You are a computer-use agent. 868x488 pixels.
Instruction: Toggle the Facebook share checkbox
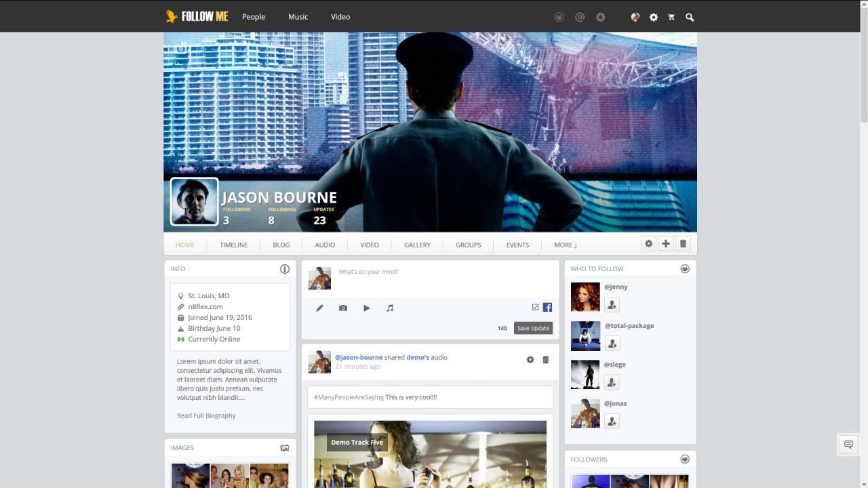[x=535, y=307]
